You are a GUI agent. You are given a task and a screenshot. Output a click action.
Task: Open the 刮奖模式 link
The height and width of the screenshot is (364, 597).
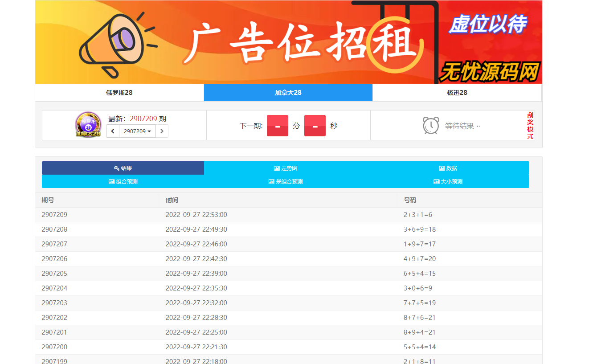pyautogui.click(x=530, y=125)
